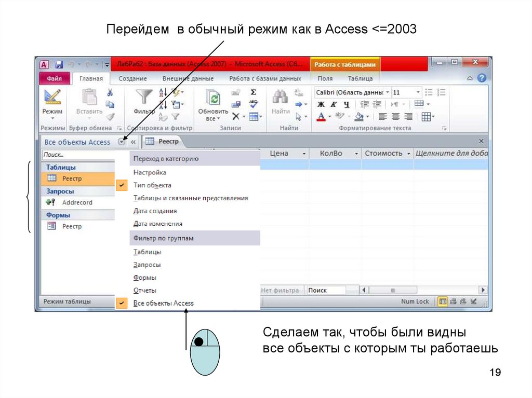The image size is (532, 398).
Task: Open the Help question mark icon
Action: pos(482,78)
